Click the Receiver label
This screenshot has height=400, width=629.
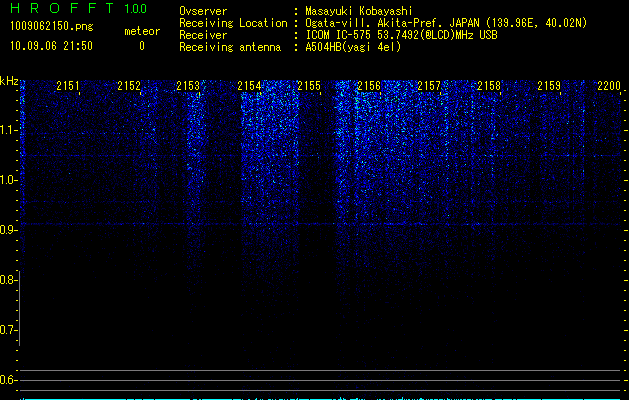click(x=203, y=35)
